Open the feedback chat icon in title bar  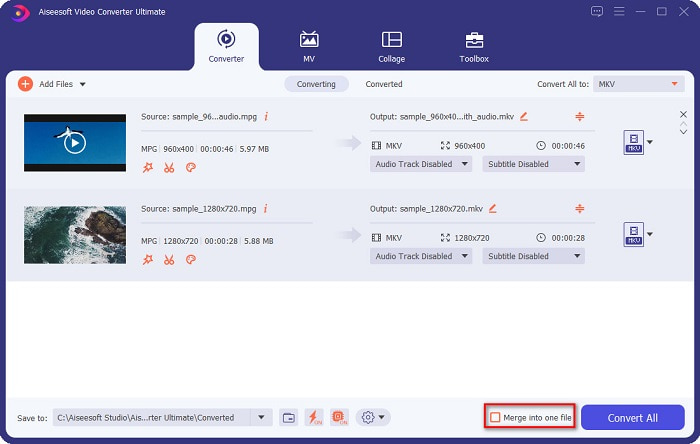pyautogui.click(x=596, y=12)
